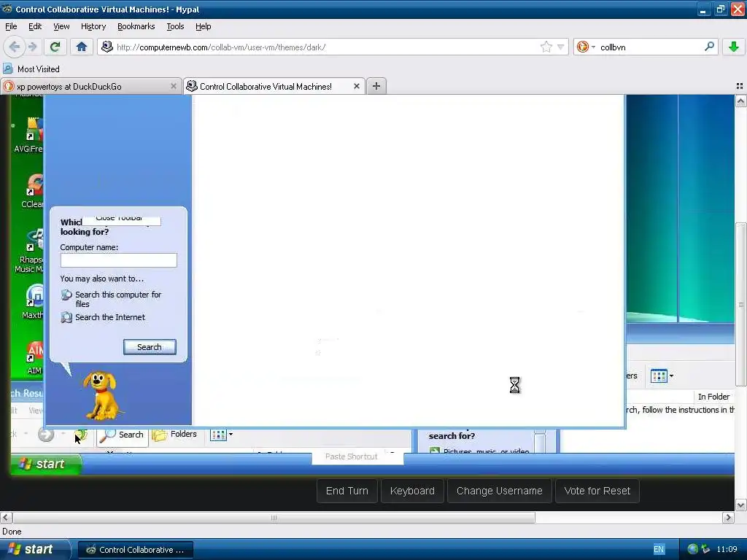Image resolution: width=747 pixels, height=560 pixels.
Task: Open the File menu
Action: [x=11, y=26]
